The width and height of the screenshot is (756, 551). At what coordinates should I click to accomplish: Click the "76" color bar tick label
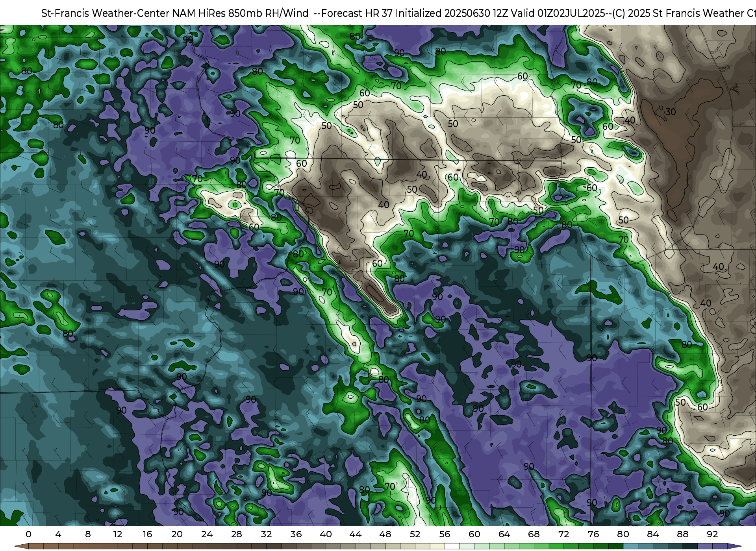[593, 534]
